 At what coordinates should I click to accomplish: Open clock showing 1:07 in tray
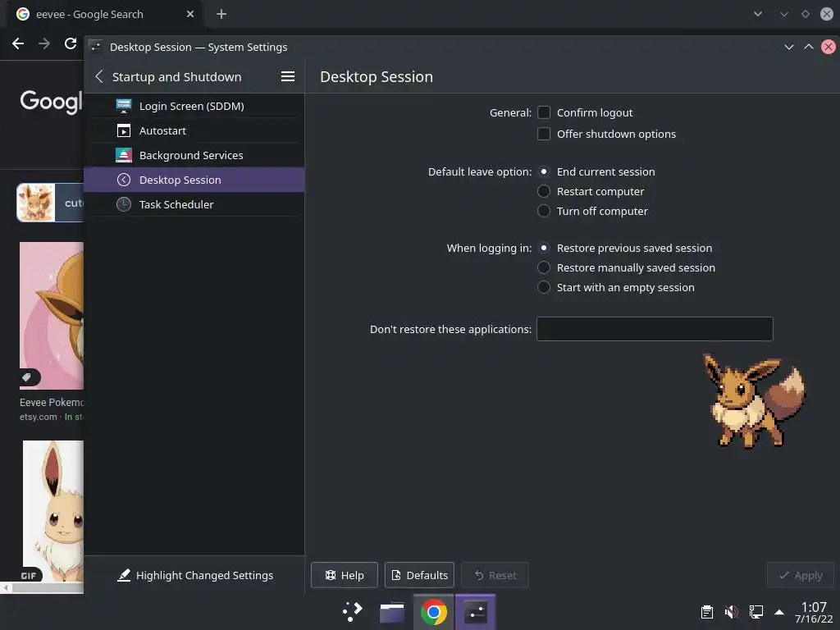pos(814,612)
